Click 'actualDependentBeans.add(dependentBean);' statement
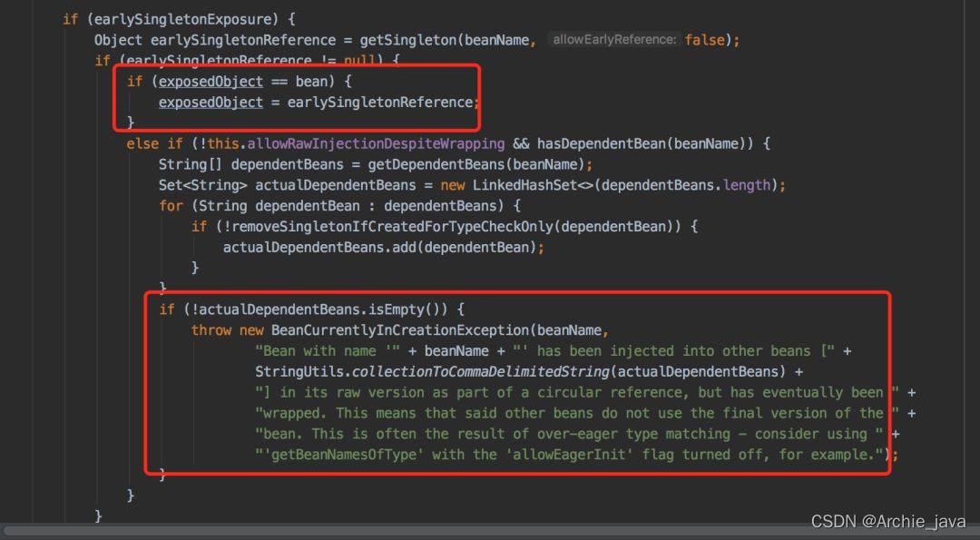 (383, 247)
